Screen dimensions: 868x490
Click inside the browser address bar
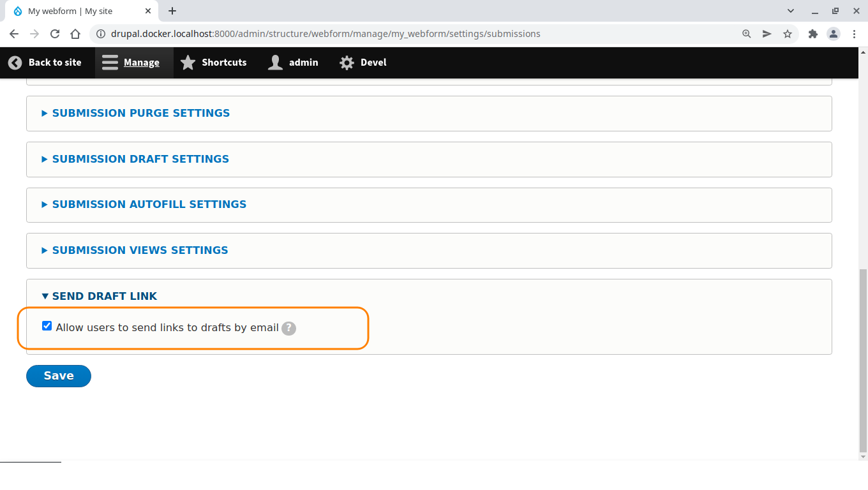point(383,33)
